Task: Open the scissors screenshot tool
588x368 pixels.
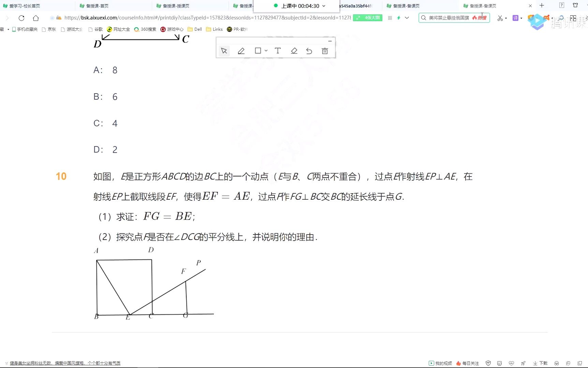Action: tap(500, 18)
